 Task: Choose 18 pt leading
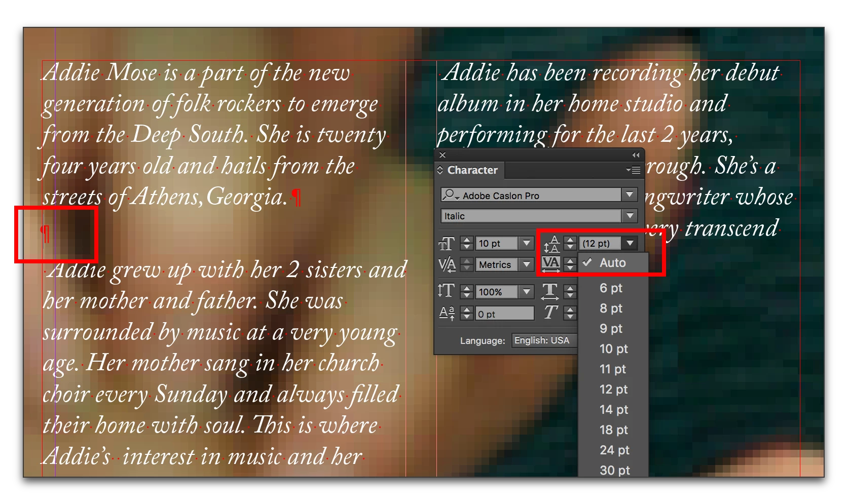[613, 430]
